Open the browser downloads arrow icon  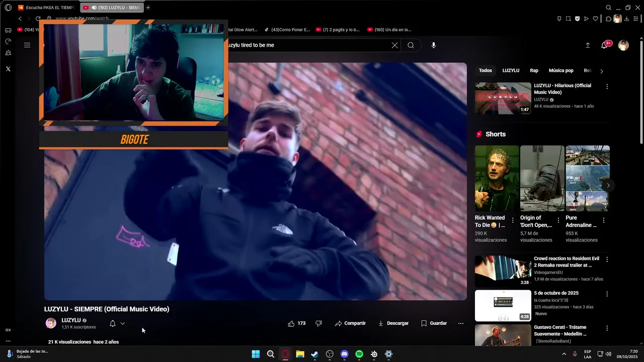627,19
